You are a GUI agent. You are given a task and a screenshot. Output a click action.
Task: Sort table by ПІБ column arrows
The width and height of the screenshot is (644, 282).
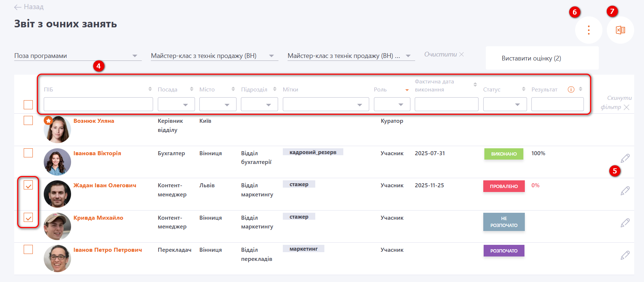(150, 89)
